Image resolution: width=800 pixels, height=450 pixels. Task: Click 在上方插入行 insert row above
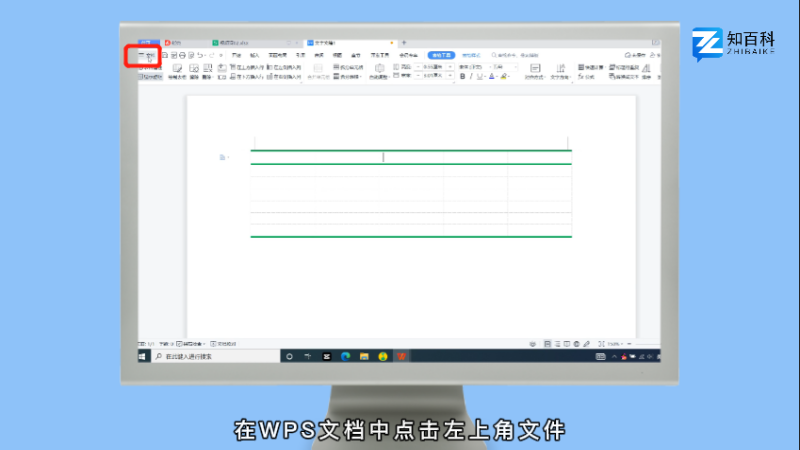tap(247, 67)
